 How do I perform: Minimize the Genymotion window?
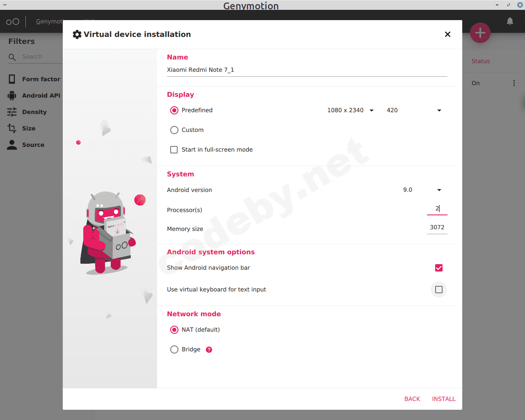pyautogui.click(x=497, y=5)
